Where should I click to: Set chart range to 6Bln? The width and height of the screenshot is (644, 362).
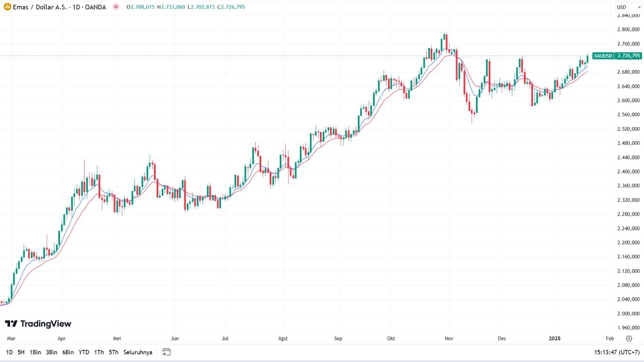[68, 352]
